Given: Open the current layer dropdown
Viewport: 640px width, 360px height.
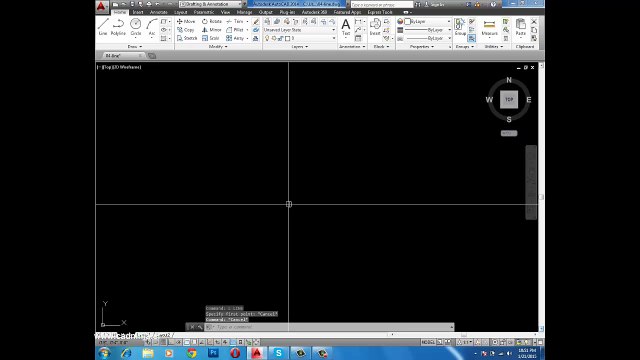Looking at the screenshot, I should 300,38.
